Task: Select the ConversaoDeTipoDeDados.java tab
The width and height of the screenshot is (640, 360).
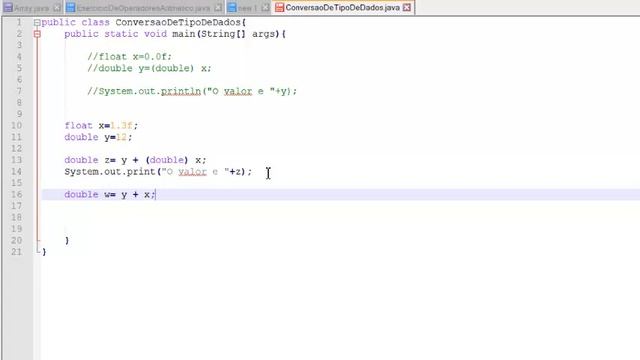Action: [342, 8]
